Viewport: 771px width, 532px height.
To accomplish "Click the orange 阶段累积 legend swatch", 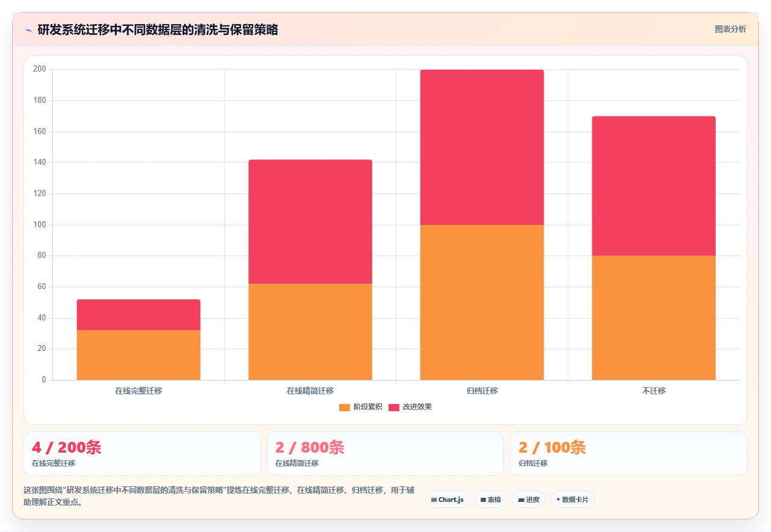I will (x=345, y=407).
